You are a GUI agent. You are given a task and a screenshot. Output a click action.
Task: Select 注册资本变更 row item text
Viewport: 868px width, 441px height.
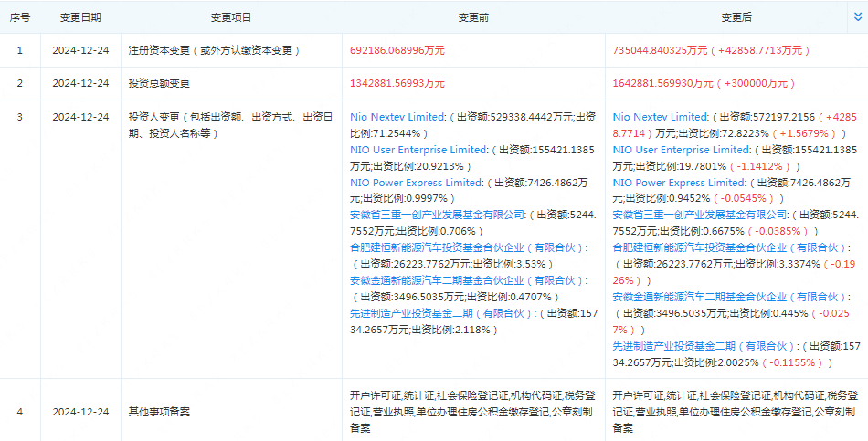214,50
